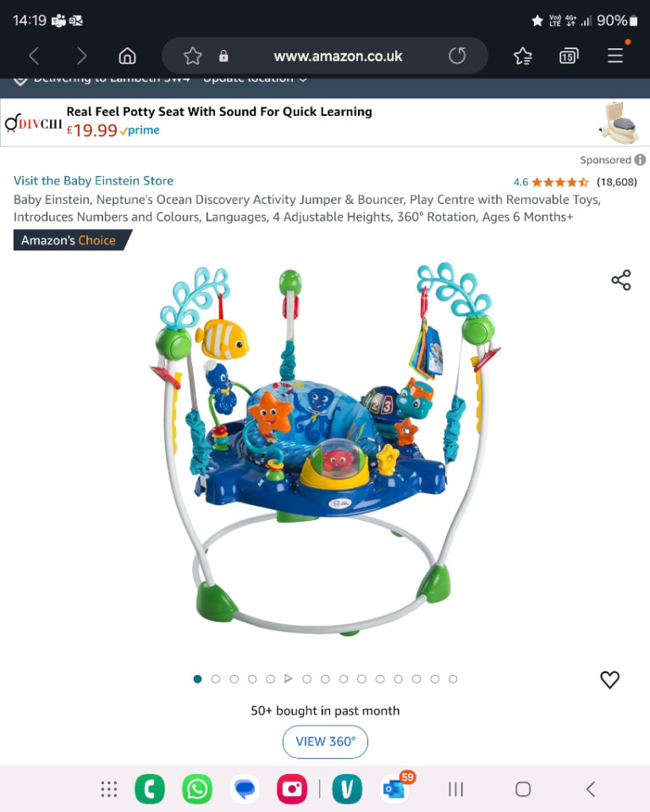
Task: Tap the VIEW 360° button
Action: [326, 742]
